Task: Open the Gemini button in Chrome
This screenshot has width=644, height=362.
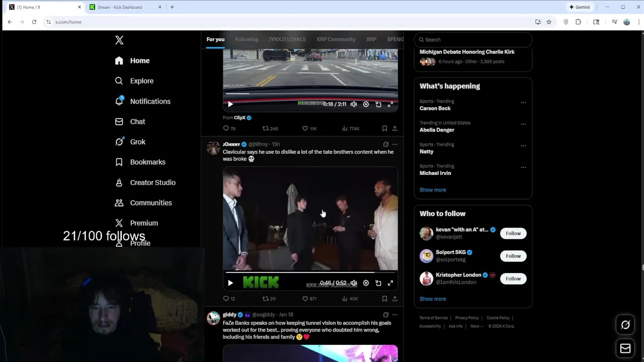Action: coord(579,7)
